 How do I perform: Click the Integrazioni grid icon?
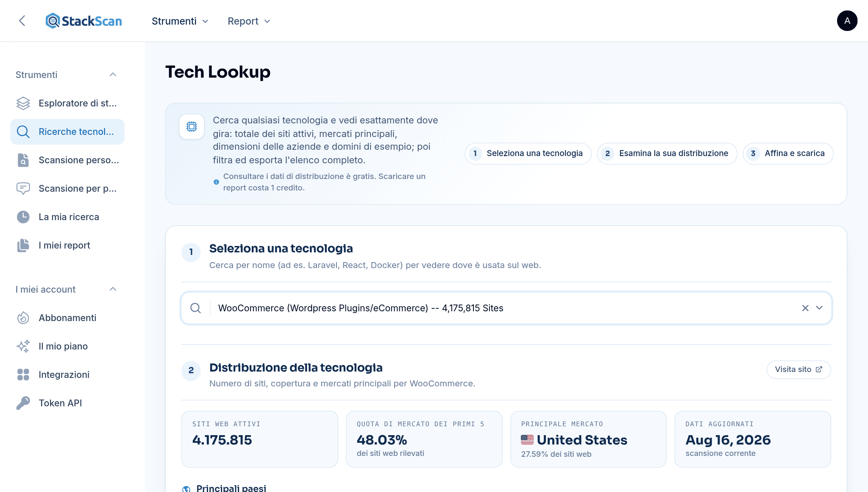[x=23, y=375]
